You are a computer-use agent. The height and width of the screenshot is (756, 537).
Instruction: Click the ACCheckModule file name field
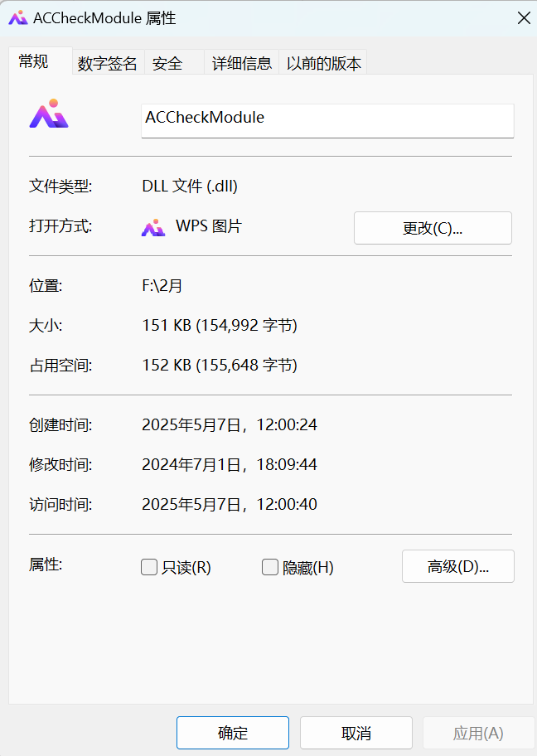coord(327,120)
